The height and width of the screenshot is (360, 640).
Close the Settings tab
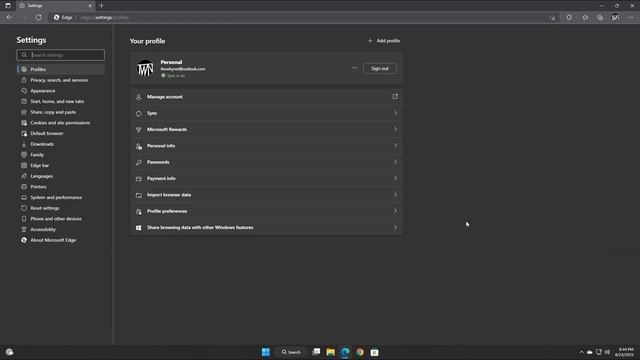click(x=90, y=6)
